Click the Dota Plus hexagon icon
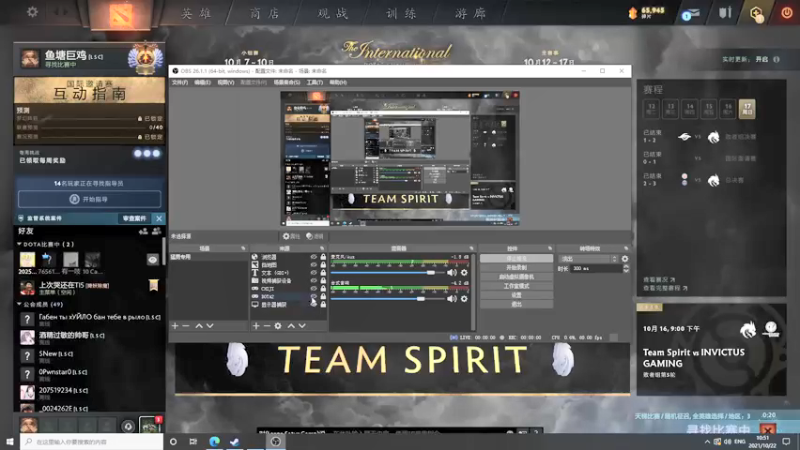800x450 pixels. (757, 13)
